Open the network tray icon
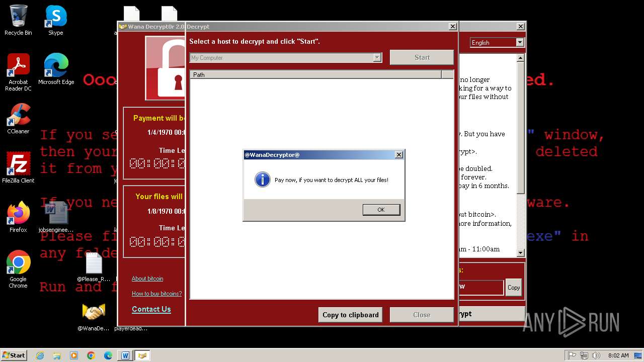Viewport: 644px width, 362px height. coord(584,355)
